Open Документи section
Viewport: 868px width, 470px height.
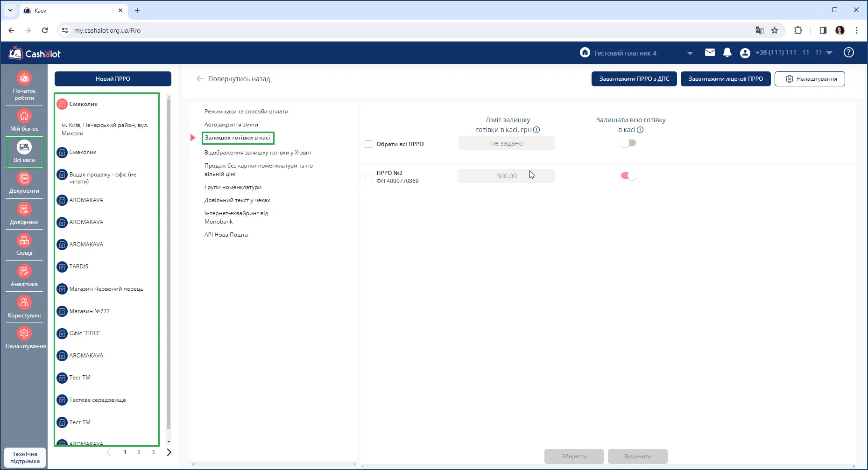coord(24,183)
